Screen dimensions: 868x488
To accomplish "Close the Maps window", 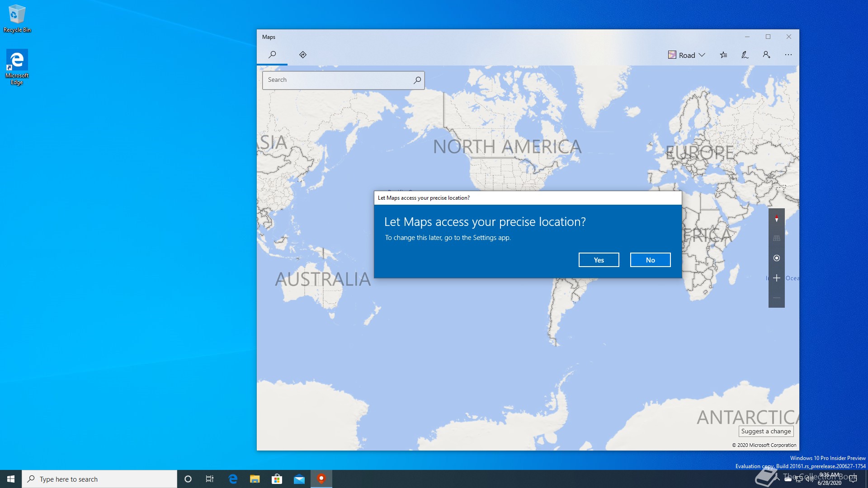I will tap(789, 37).
